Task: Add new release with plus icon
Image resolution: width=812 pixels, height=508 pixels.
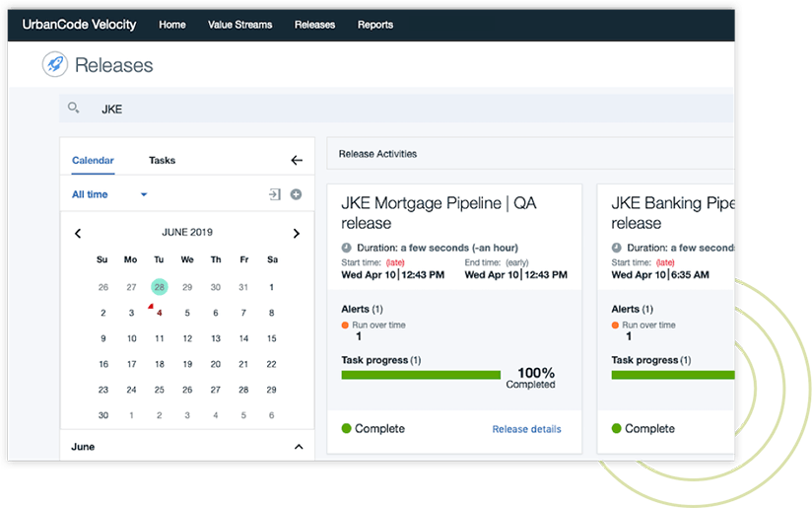Action: coord(296,194)
